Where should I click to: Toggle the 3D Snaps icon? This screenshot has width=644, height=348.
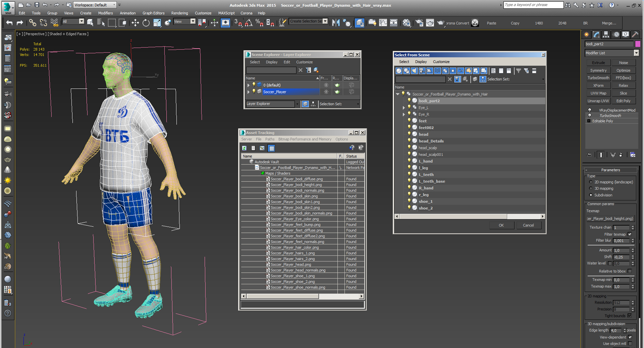coord(238,23)
